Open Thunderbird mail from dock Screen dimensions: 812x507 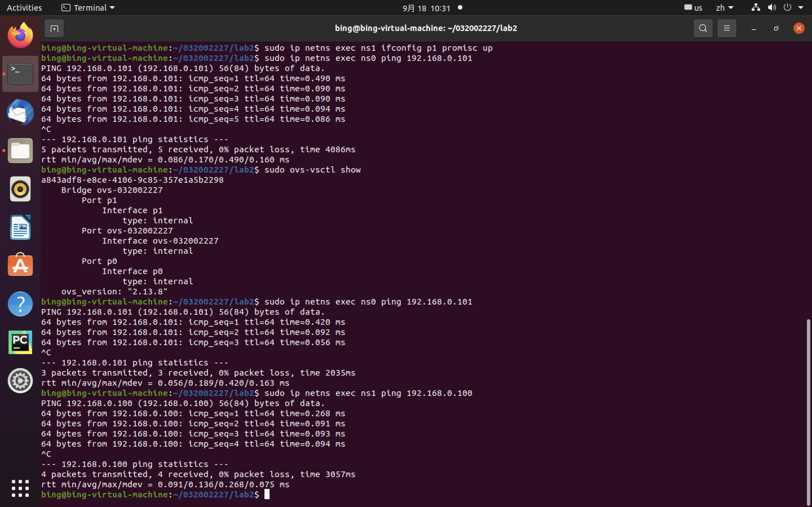(20, 112)
